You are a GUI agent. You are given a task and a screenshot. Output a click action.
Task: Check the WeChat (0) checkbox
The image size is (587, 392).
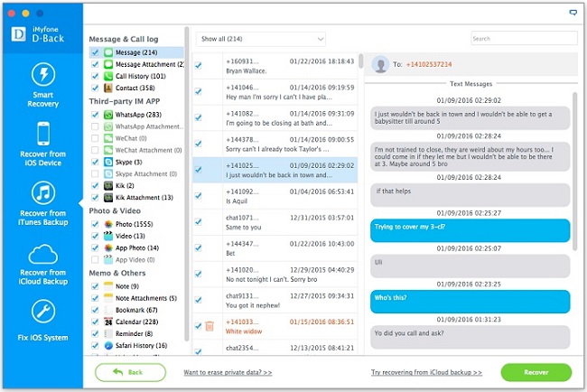(95, 138)
